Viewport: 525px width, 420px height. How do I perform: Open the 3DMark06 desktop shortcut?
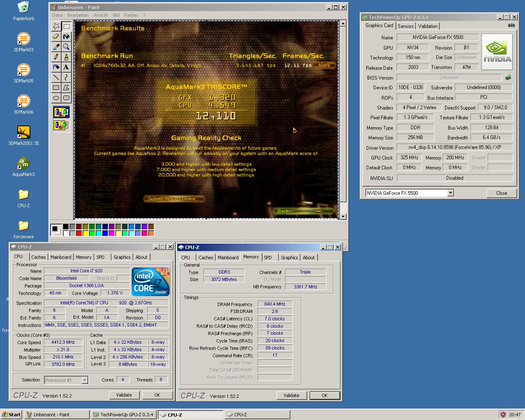pyautogui.click(x=23, y=105)
